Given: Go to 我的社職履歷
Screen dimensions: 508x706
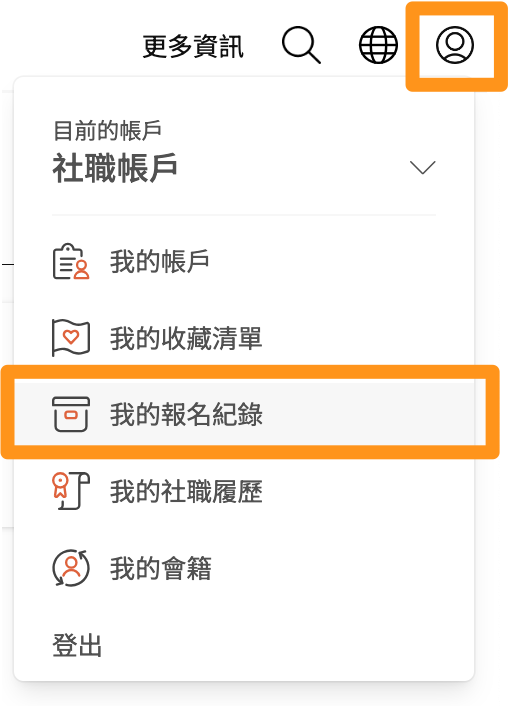Looking at the screenshot, I should click(244, 491).
